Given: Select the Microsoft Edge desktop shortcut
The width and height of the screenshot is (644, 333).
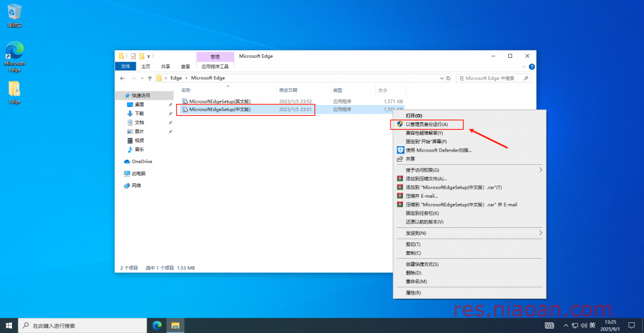Looking at the screenshot, I should click(x=14, y=56).
